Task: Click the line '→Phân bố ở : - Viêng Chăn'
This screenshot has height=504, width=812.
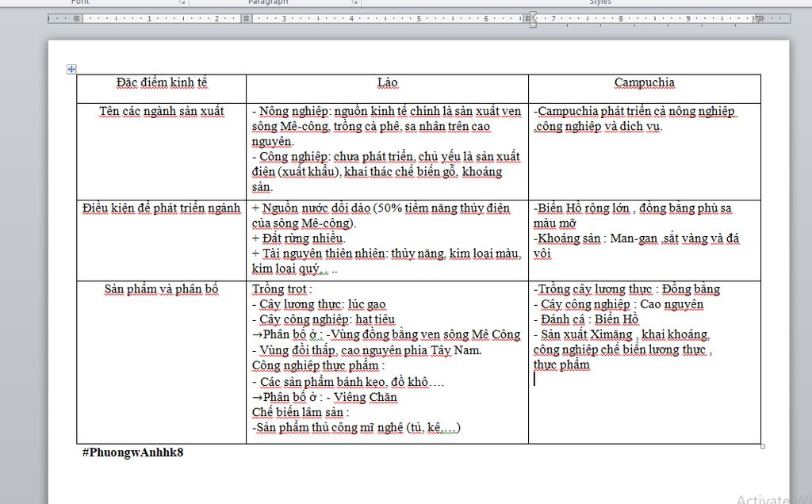Action: click(x=324, y=397)
